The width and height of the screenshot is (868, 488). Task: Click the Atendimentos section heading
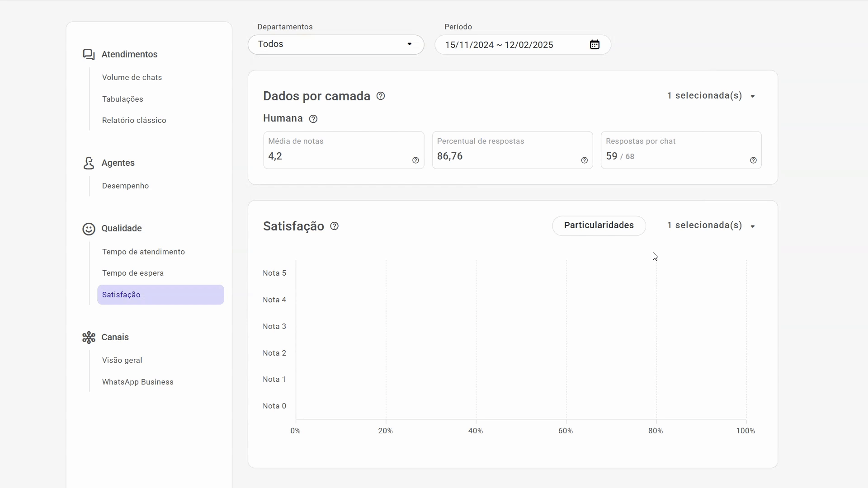point(129,54)
